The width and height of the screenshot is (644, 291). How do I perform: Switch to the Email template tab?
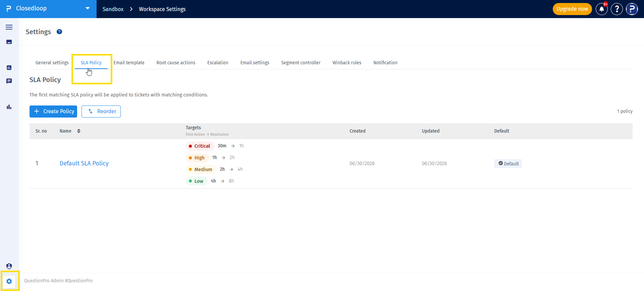click(129, 63)
